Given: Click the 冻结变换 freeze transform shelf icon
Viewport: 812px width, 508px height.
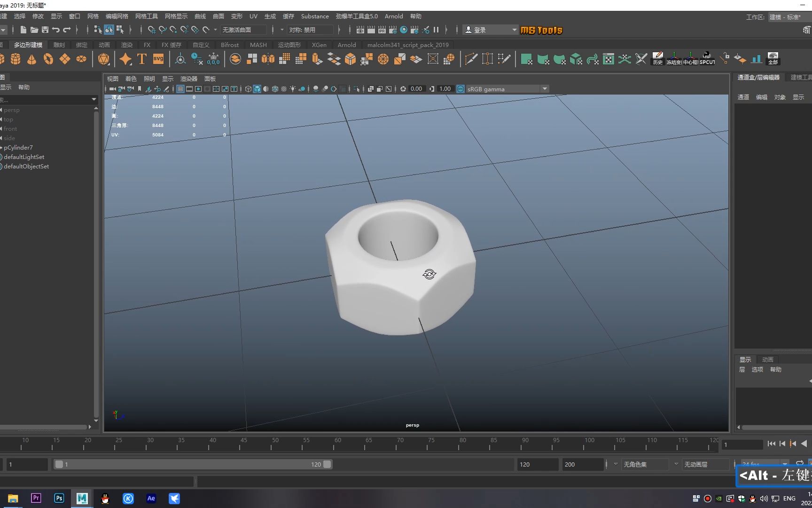Looking at the screenshot, I should [x=674, y=59].
